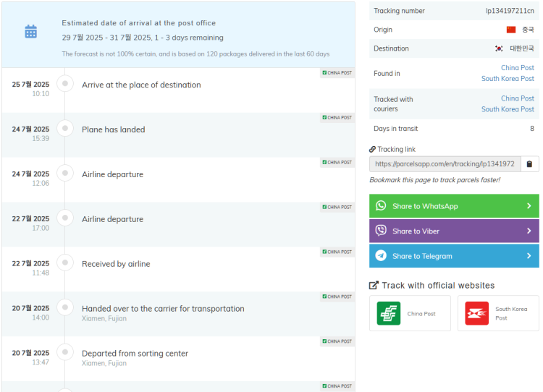Click China Post badge on 17:00 Airline departure row
This screenshot has width=543, height=392.
(x=337, y=207)
